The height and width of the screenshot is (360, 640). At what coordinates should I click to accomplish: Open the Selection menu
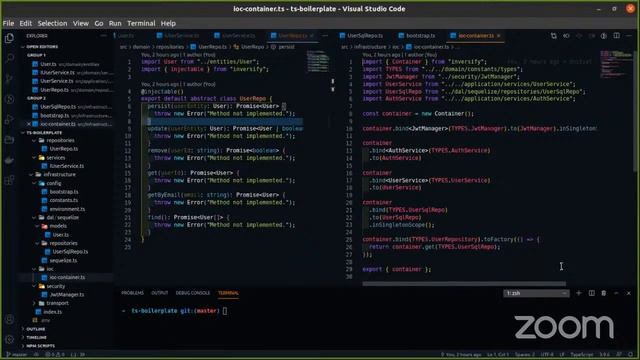(x=52, y=23)
